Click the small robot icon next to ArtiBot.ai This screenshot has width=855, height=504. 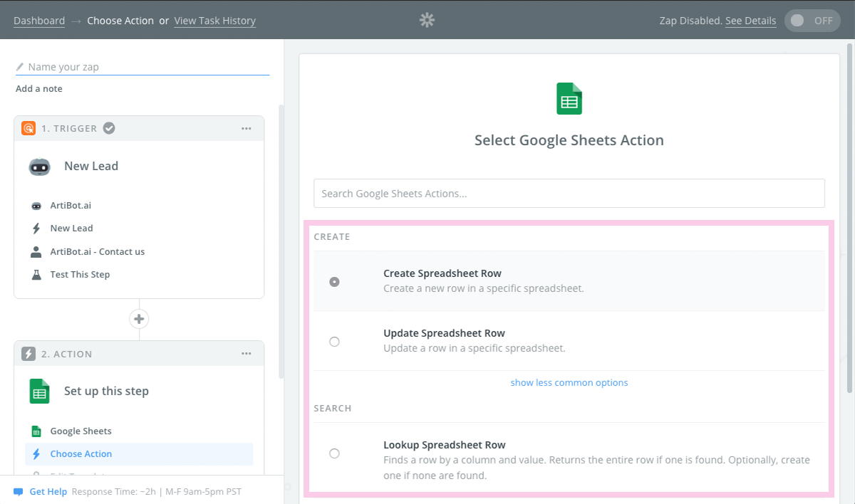(36, 206)
